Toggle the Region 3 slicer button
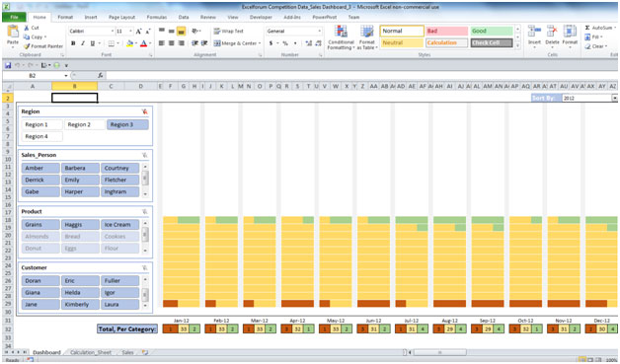The image size is (620, 364). coord(127,124)
